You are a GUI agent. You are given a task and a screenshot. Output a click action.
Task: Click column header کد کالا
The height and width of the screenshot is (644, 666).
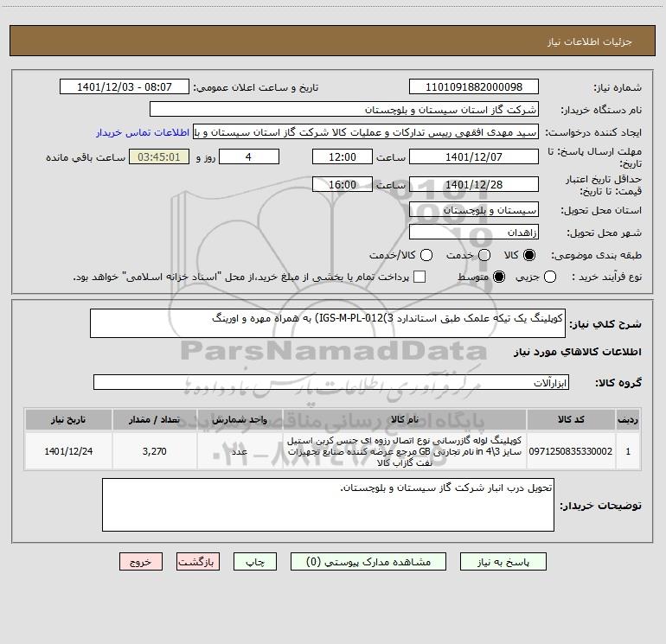point(571,419)
